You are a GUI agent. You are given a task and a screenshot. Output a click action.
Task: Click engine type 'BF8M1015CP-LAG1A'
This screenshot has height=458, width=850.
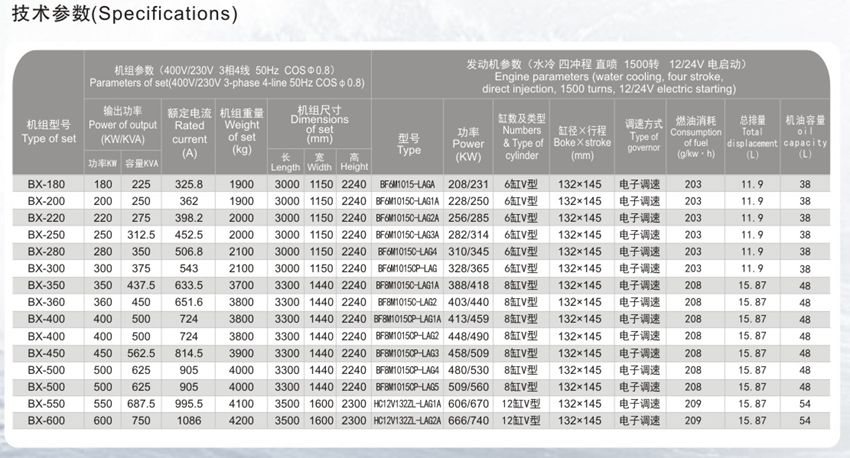coord(407,319)
